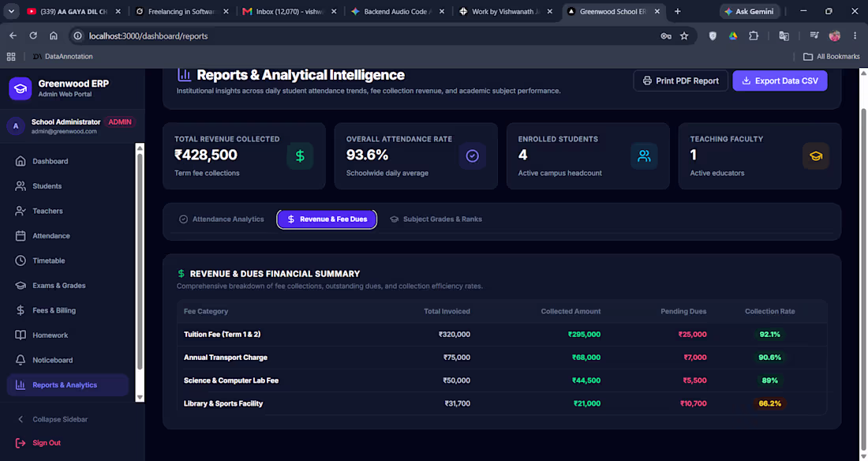The width and height of the screenshot is (868, 461).
Task: Click the Ask Gemini button
Action: click(x=750, y=11)
